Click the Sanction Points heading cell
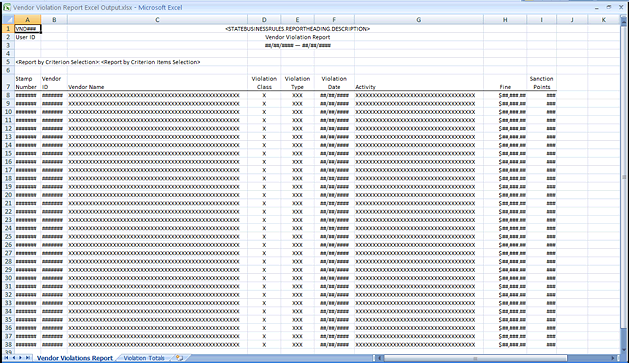The image size is (629, 363). (x=542, y=83)
